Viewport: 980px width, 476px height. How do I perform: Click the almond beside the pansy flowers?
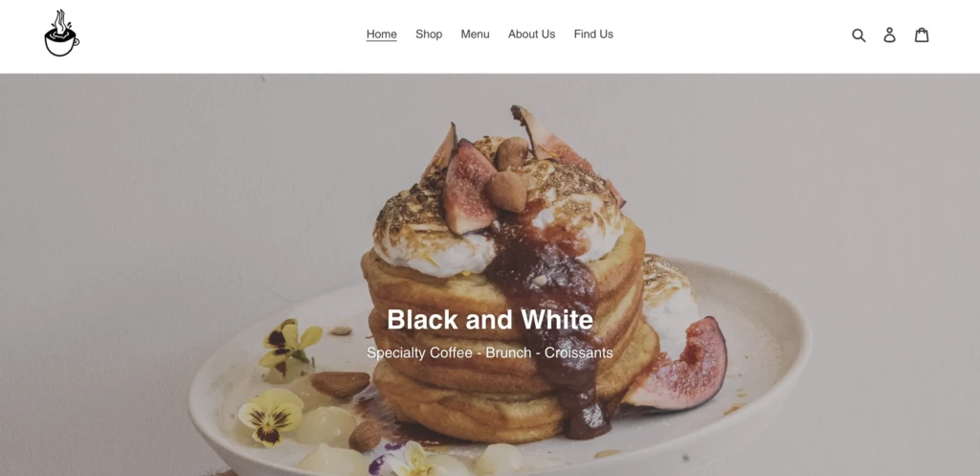pyautogui.click(x=340, y=384)
